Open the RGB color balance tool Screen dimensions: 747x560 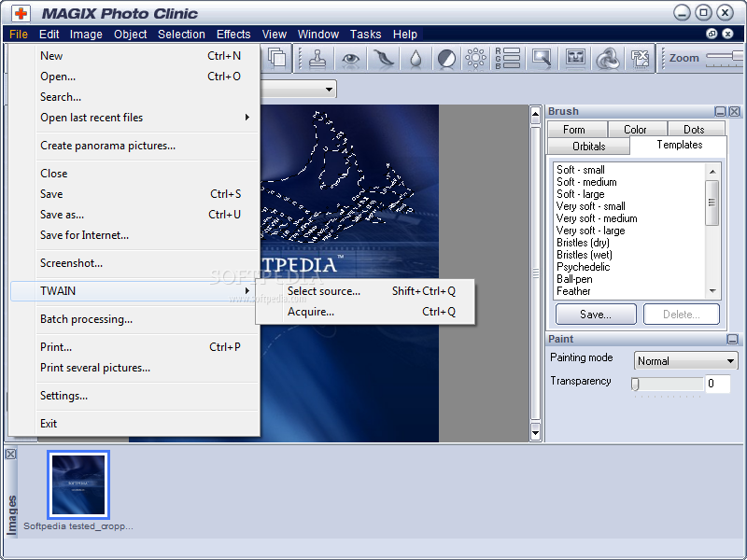tap(507, 59)
